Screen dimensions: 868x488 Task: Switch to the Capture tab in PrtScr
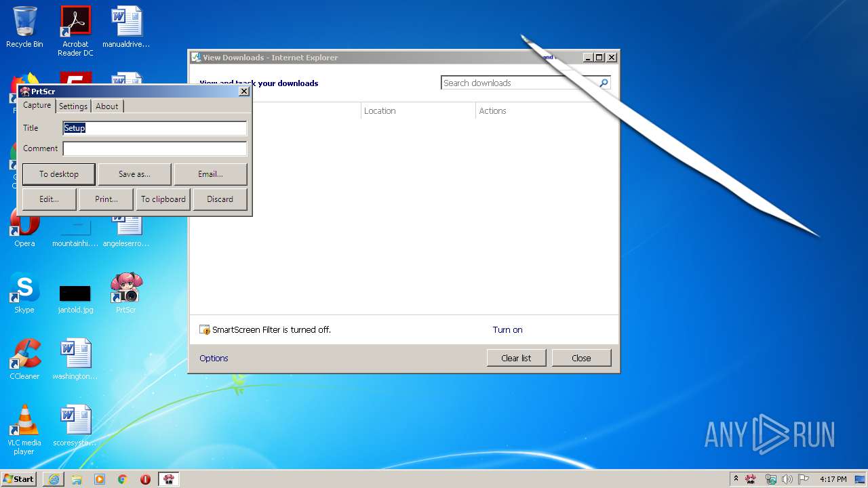(x=37, y=106)
